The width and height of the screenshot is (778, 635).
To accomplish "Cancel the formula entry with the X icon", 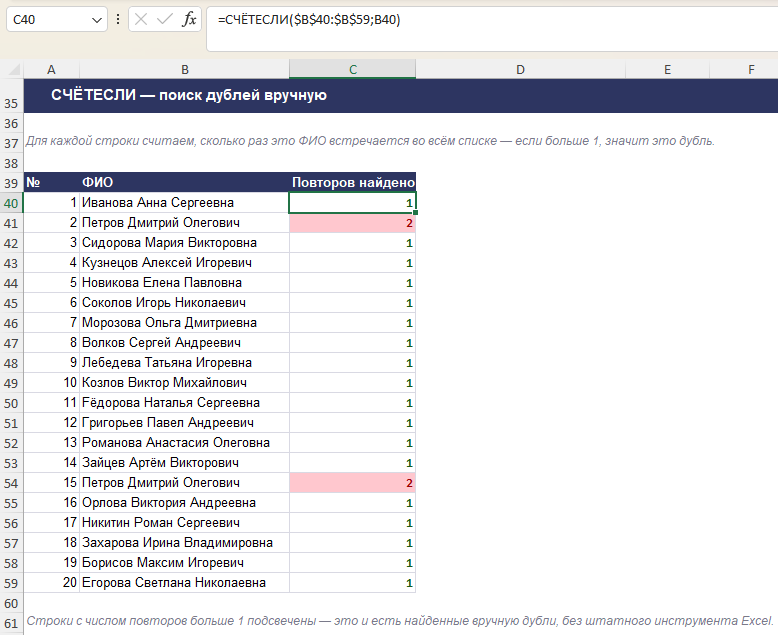I will (141, 20).
